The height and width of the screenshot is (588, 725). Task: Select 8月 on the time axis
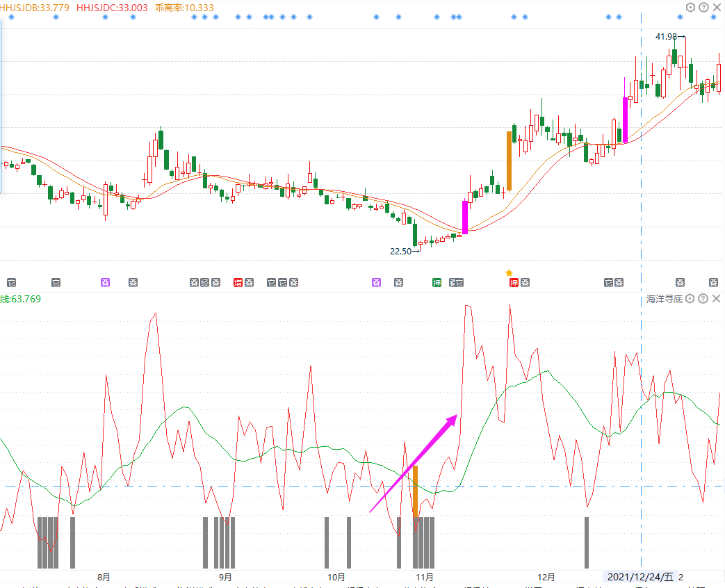point(104,577)
